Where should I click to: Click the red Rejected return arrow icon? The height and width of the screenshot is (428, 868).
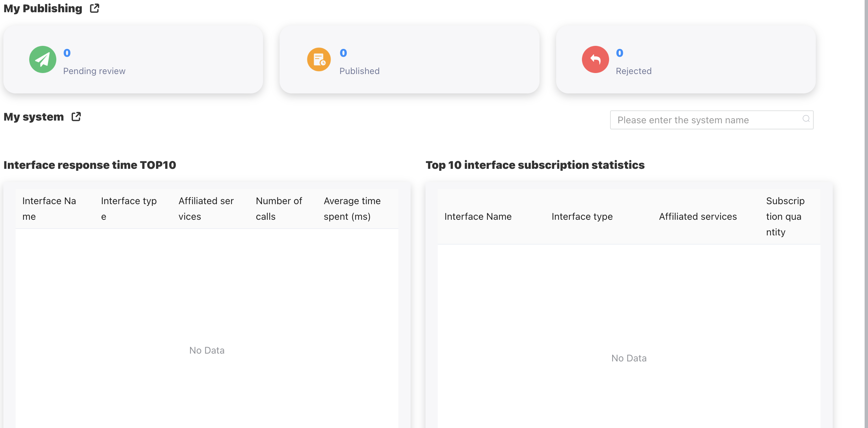[595, 59]
